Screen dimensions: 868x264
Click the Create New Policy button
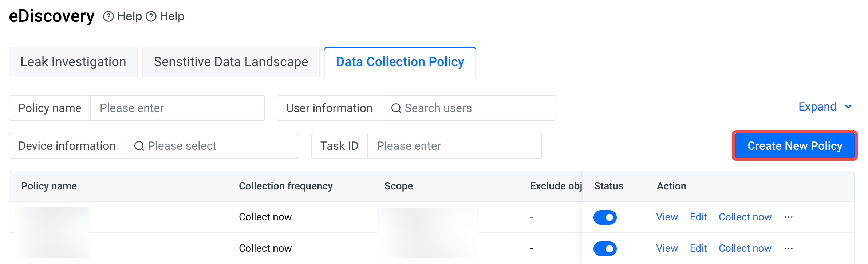point(795,146)
